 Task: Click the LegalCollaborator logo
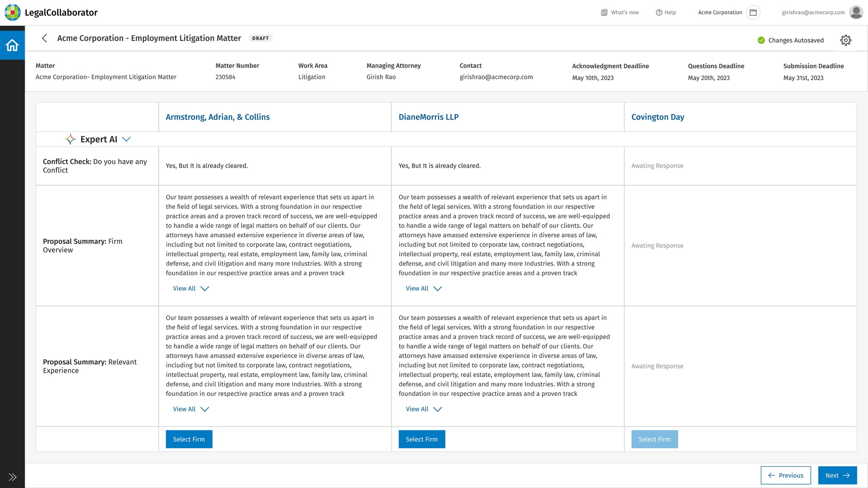coord(13,12)
